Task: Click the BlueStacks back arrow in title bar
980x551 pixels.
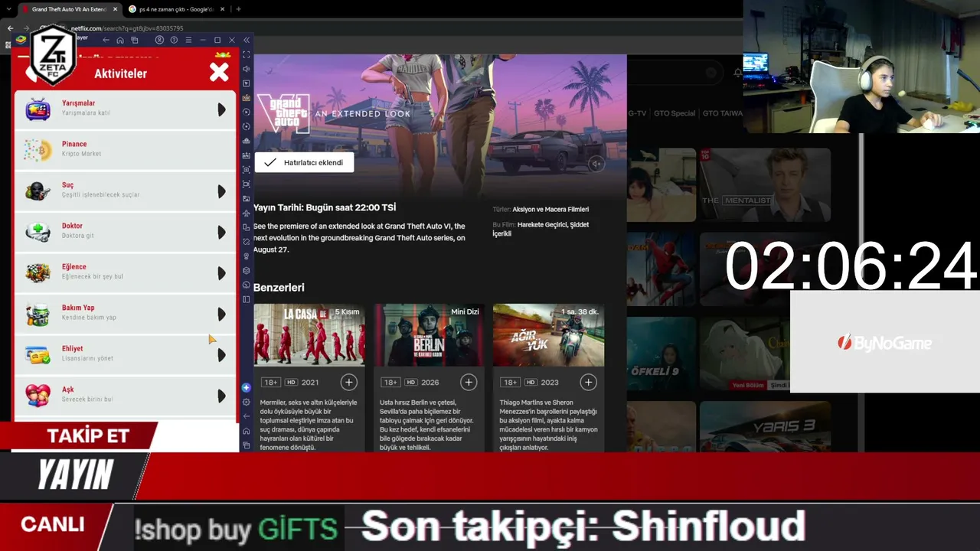Action: point(106,40)
